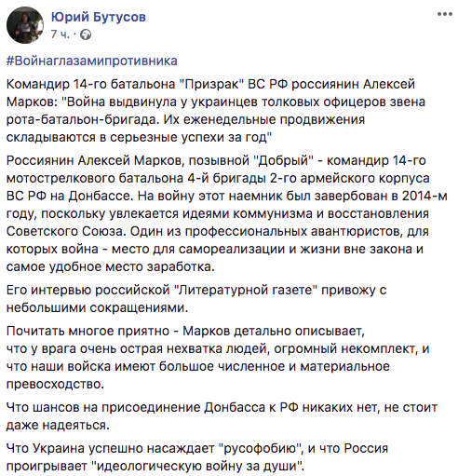Click the word "превосходство" in the post
The height and width of the screenshot is (476, 458).
click(55, 385)
